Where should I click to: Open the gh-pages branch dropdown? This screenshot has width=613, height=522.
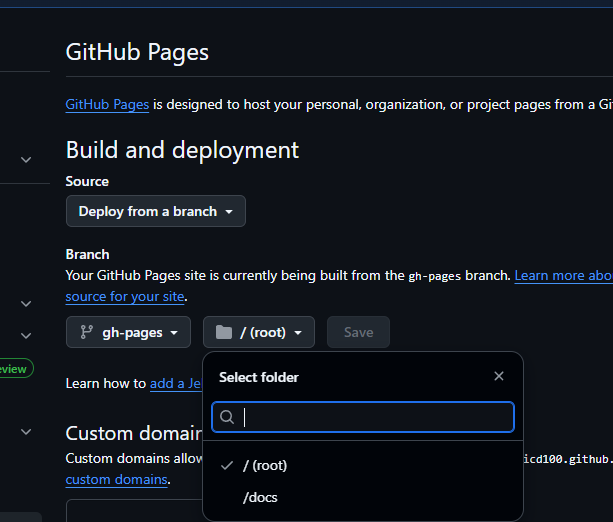tap(128, 332)
